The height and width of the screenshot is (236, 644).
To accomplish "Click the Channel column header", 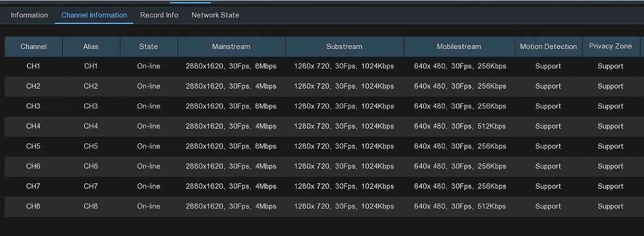I will [x=33, y=46].
